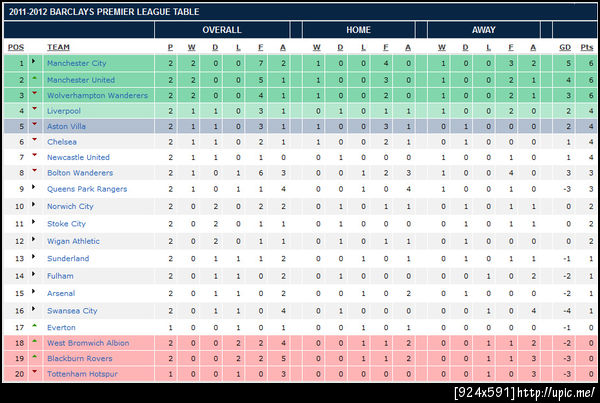Click the green up arrow beside Blackburn Rovers
Screen dimensions: 600x403
(34, 357)
